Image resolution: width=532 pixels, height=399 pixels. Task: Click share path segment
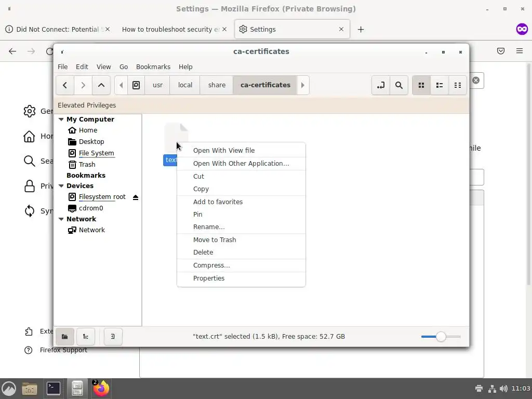[217, 85]
